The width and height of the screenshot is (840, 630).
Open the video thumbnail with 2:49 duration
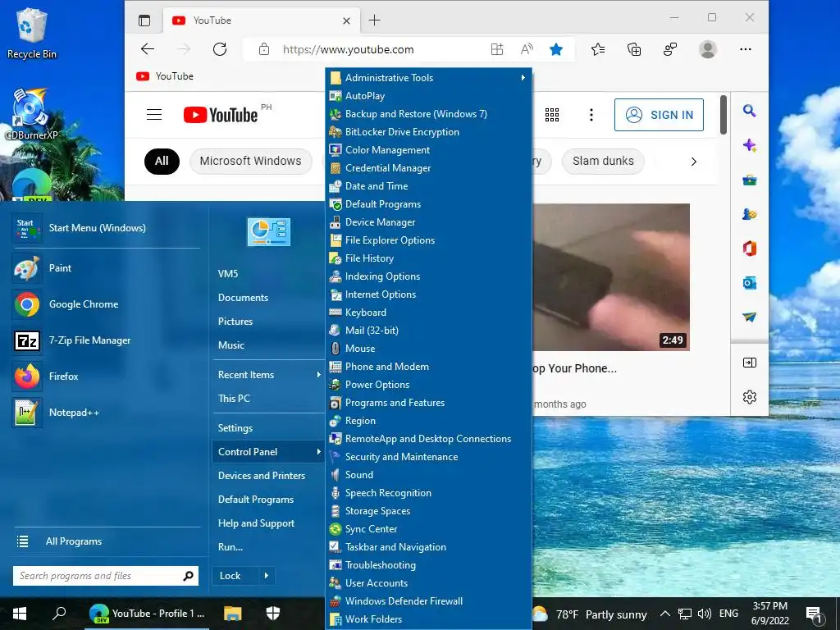click(610, 277)
